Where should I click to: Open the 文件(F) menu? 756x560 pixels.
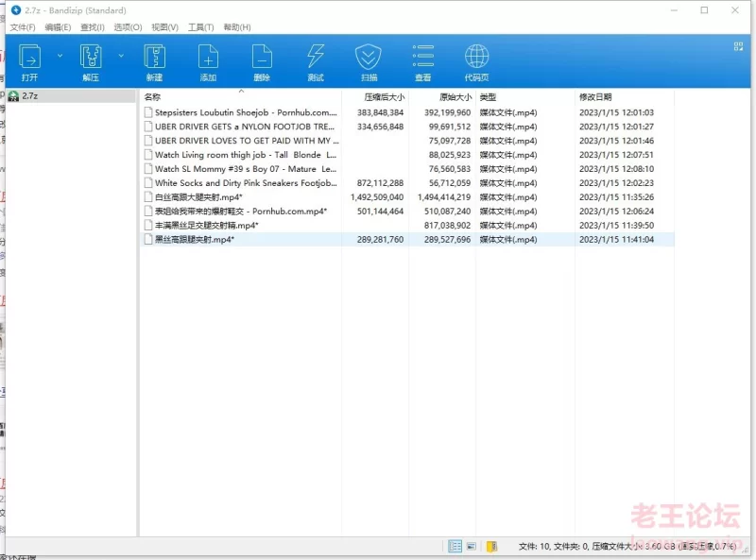[23, 27]
